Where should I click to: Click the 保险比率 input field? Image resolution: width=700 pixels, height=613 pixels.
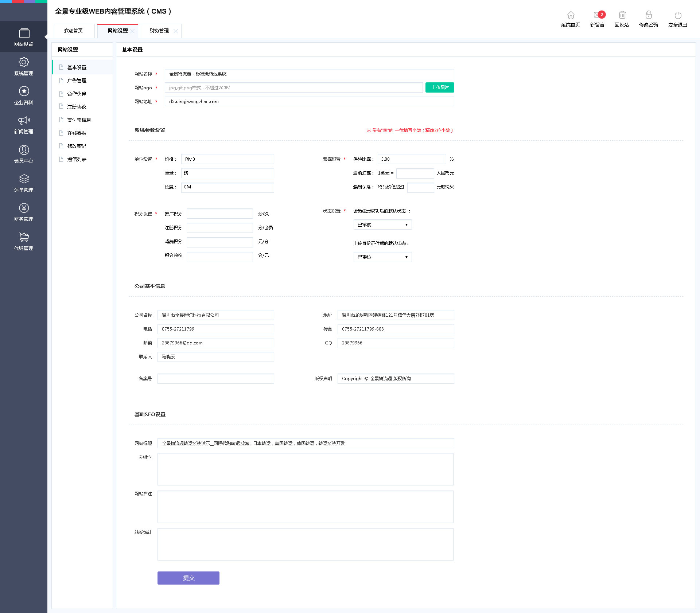click(411, 159)
